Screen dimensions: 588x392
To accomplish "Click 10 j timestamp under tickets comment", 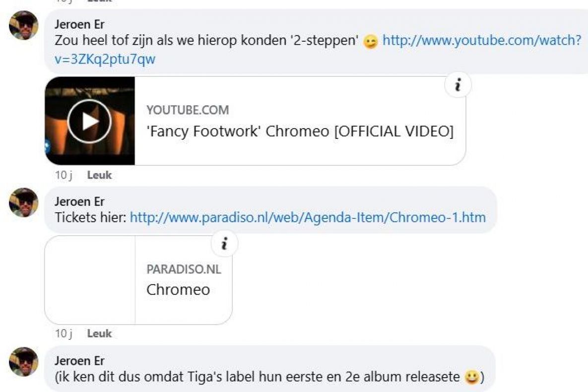I will [x=64, y=333].
